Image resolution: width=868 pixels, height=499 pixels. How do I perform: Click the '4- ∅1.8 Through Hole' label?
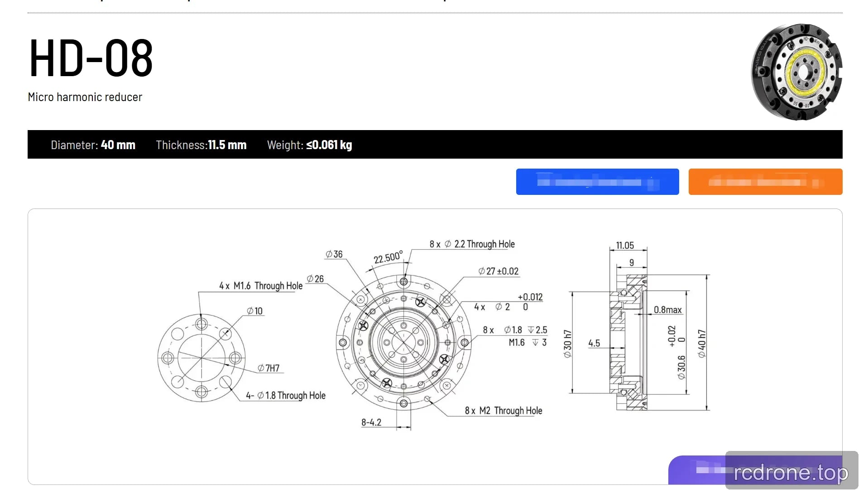point(286,396)
